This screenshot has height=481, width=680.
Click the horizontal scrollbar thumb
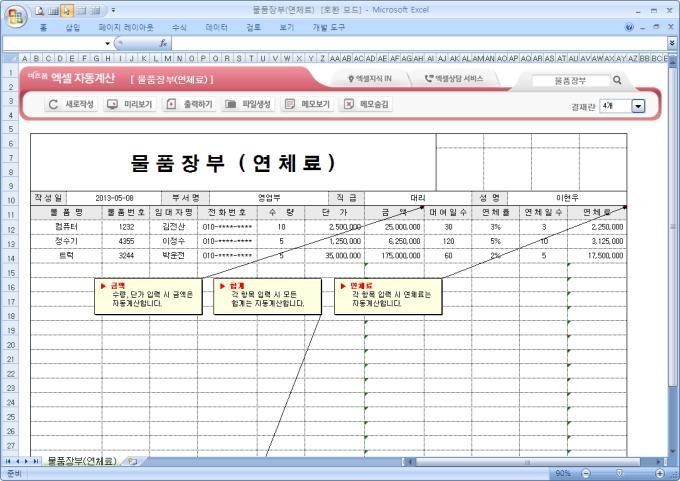(528, 461)
